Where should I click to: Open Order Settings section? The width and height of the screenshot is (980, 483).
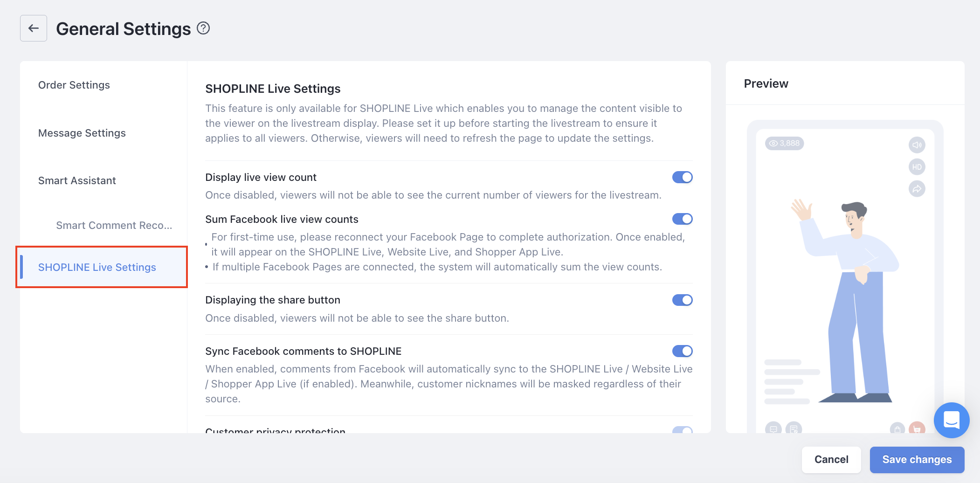pyautogui.click(x=74, y=85)
